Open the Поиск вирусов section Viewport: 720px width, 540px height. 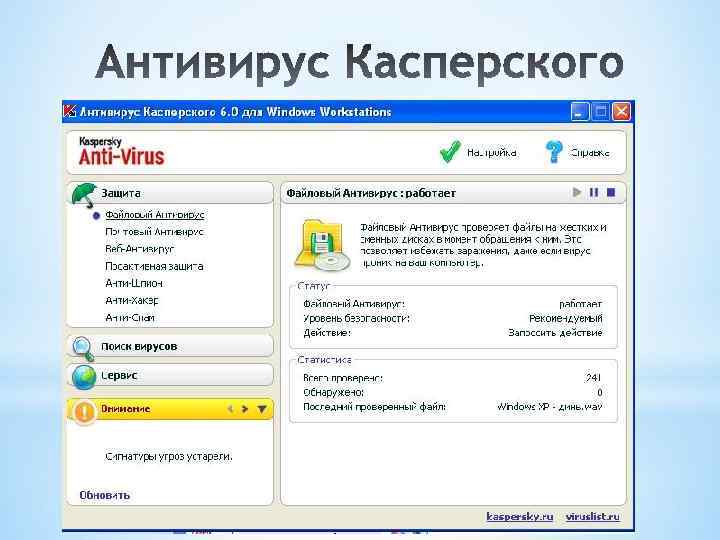(170, 346)
